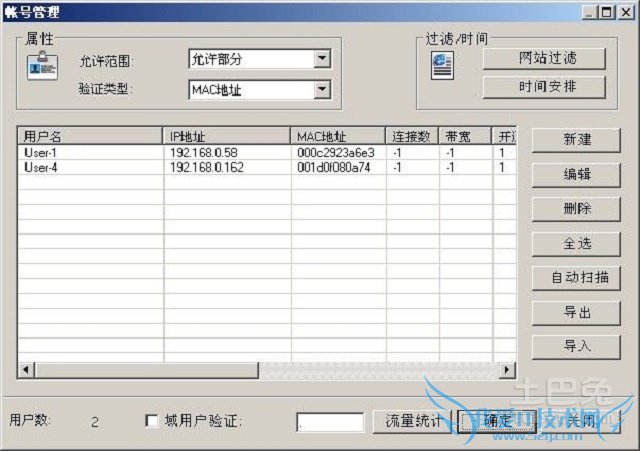The height and width of the screenshot is (451, 640).
Task: Click the horizontal scrollbar left arrow
Action: pos(26,370)
